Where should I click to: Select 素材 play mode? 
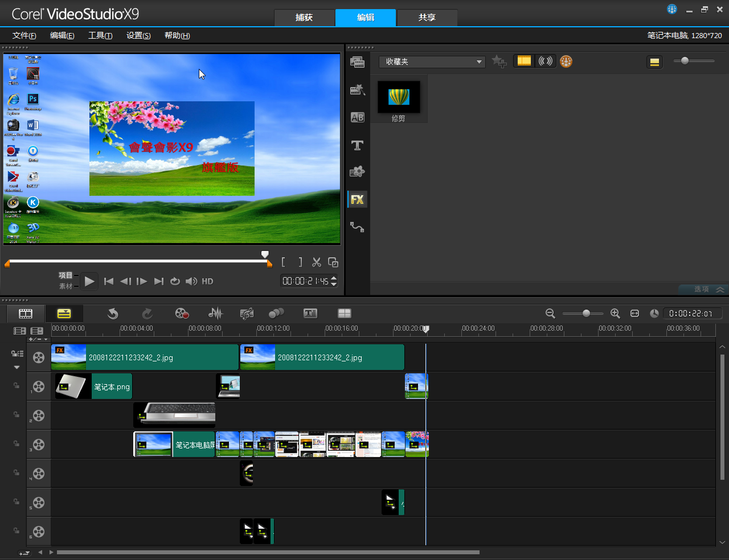tap(66, 286)
